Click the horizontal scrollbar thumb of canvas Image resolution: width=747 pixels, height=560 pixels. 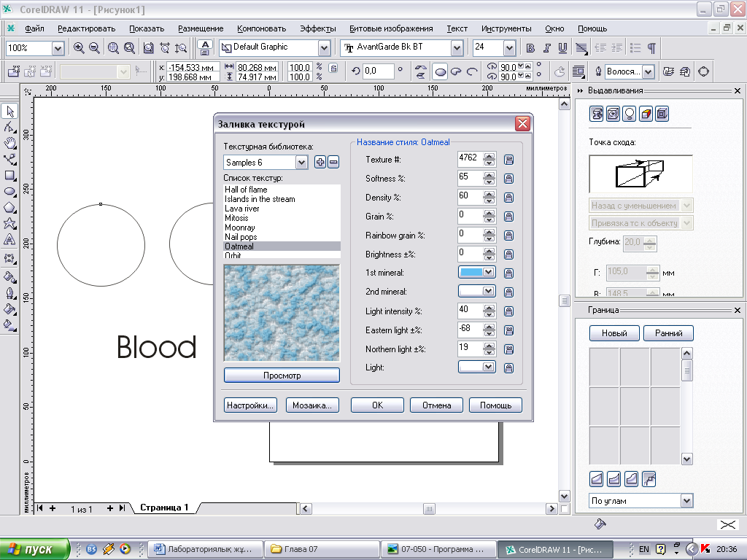tap(429, 509)
